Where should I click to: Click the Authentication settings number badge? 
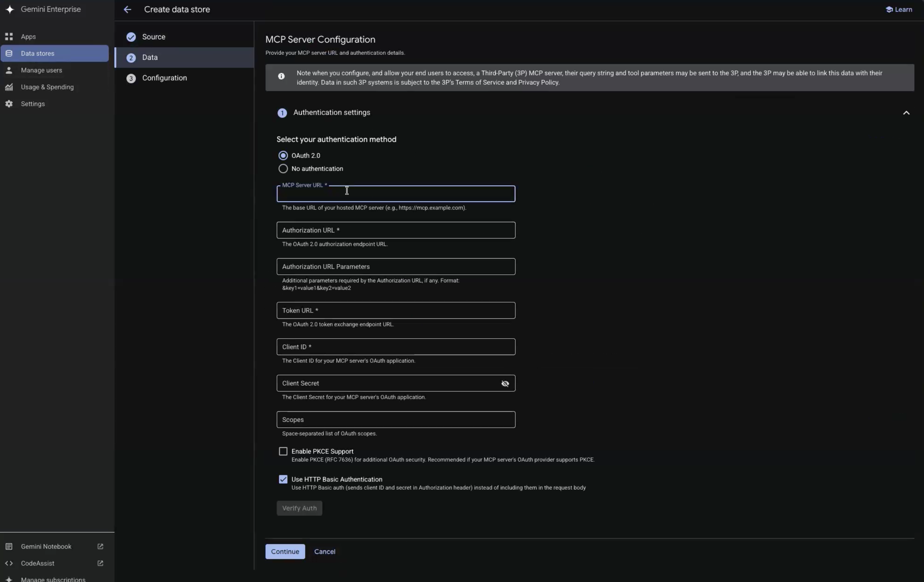tap(282, 113)
